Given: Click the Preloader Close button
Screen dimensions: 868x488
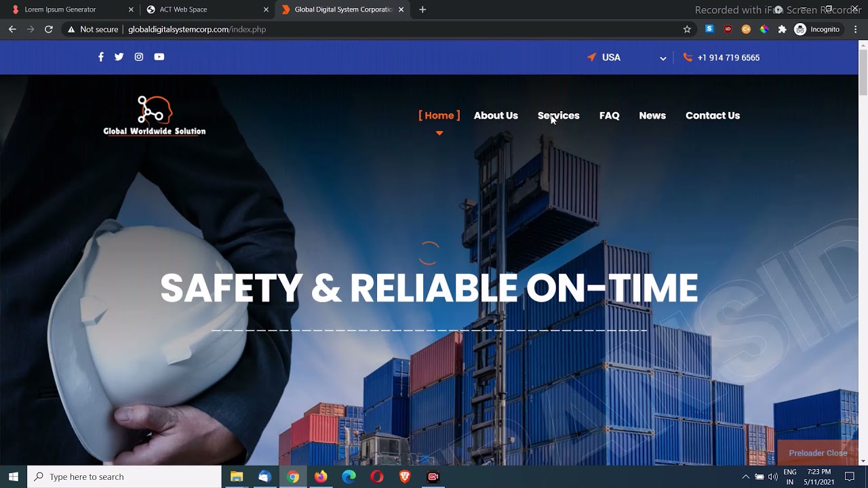Looking at the screenshot, I should click(818, 453).
